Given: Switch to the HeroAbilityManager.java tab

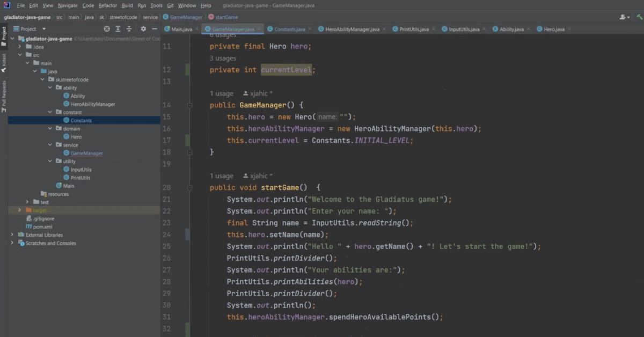Looking at the screenshot, I should pyautogui.click(x=352, y=29).
